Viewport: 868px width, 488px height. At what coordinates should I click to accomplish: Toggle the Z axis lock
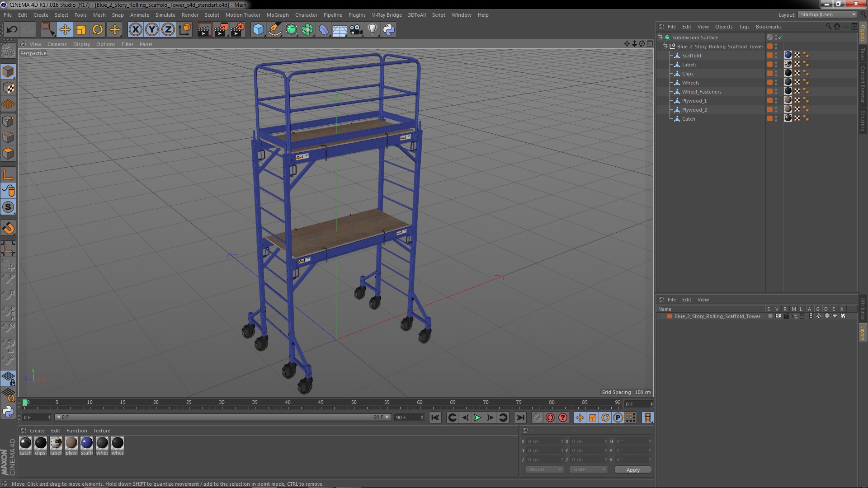click(168, 30)
